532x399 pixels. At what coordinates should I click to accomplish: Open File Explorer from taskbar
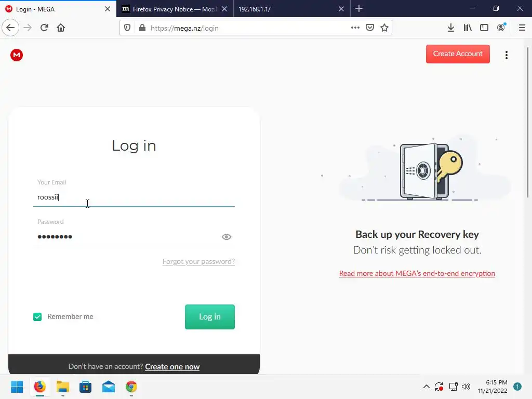(x=63, y=387)
